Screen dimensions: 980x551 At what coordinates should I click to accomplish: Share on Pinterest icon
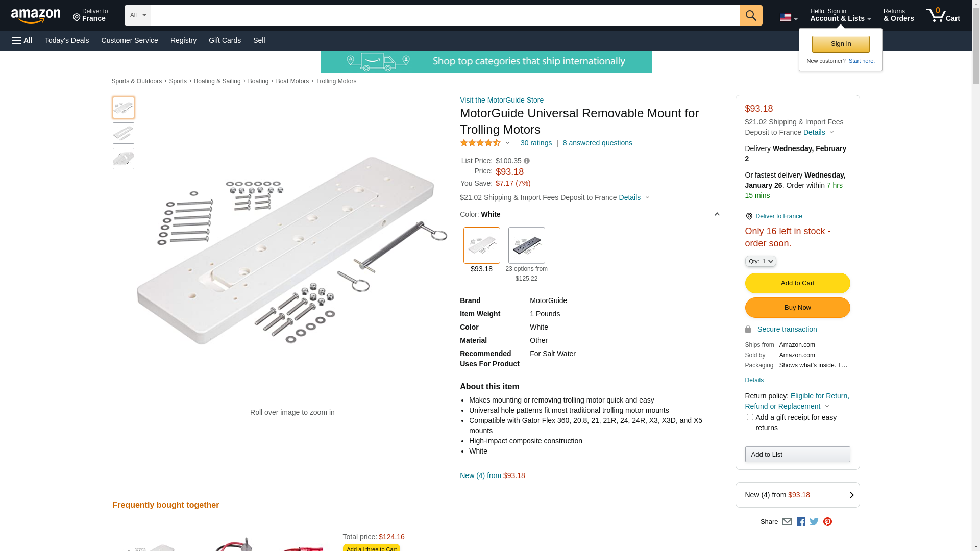827,522
